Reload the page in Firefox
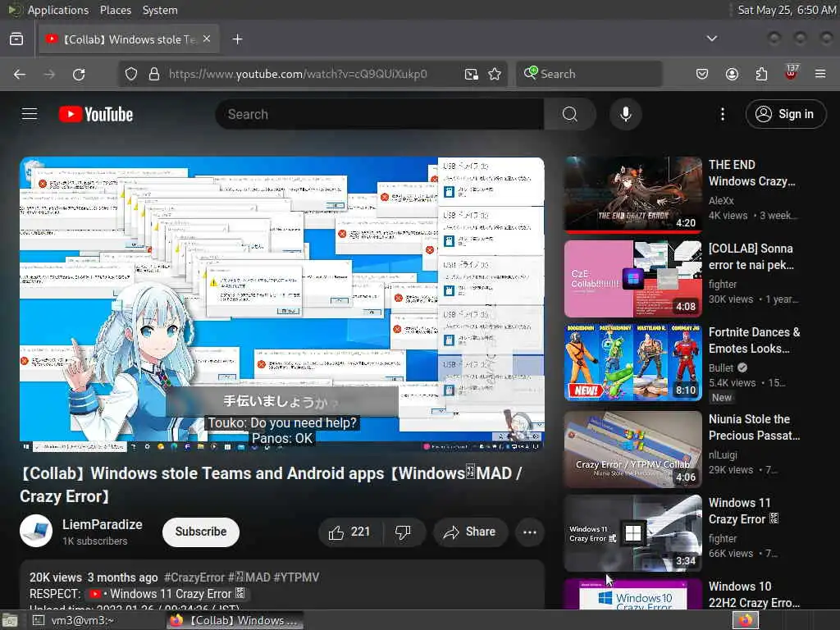 [79, 74]
